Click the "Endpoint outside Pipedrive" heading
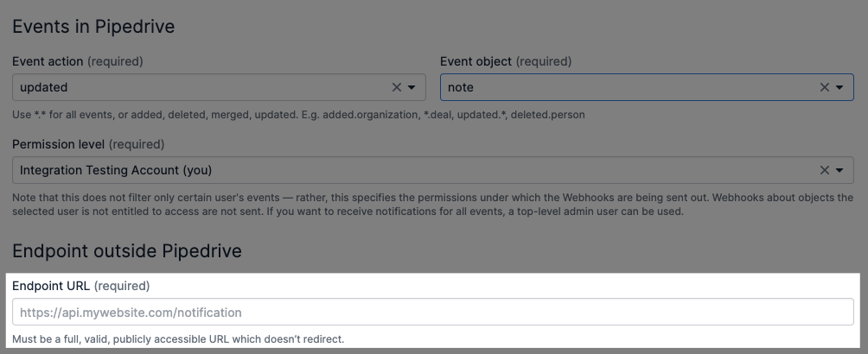This screenshot has width=868, height=354. [x=127, y=251]
